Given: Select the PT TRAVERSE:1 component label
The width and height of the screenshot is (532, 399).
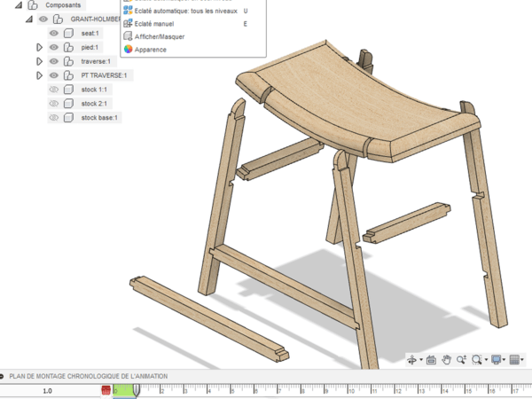Looking at the screenshot, I should coord(104,75).
